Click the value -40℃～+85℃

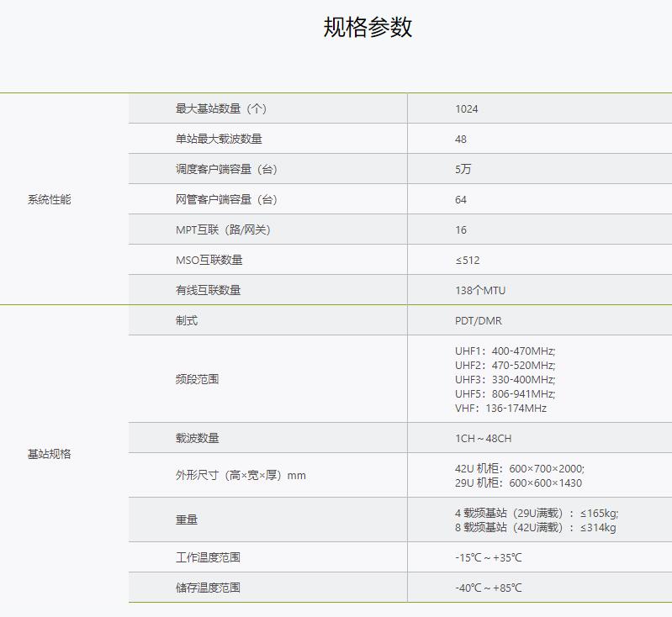tap(489, 588)
